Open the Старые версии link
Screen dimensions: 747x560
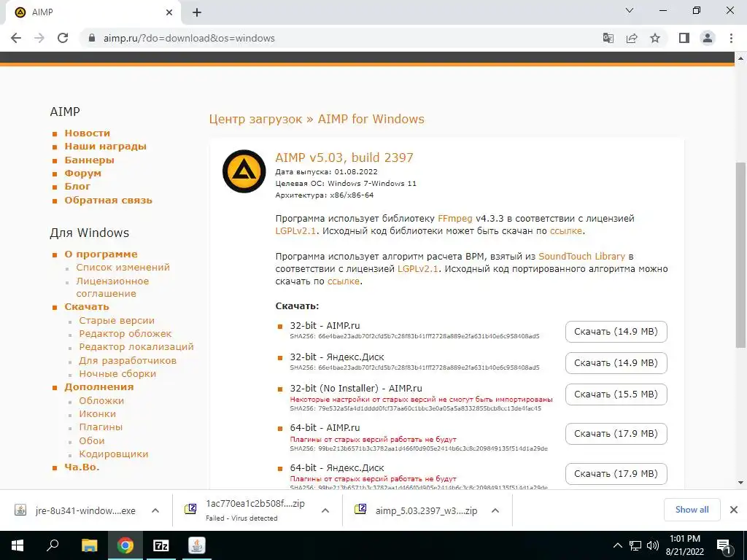click(117, 321)
